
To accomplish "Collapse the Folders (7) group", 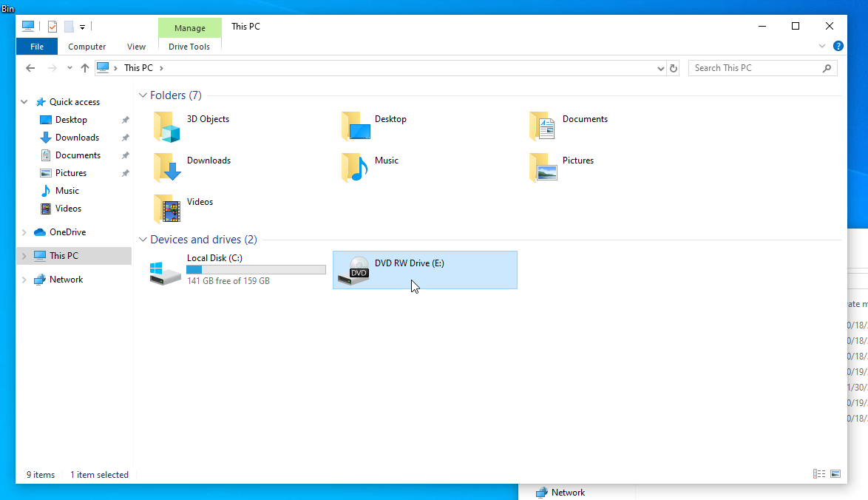I will [143, 95].
